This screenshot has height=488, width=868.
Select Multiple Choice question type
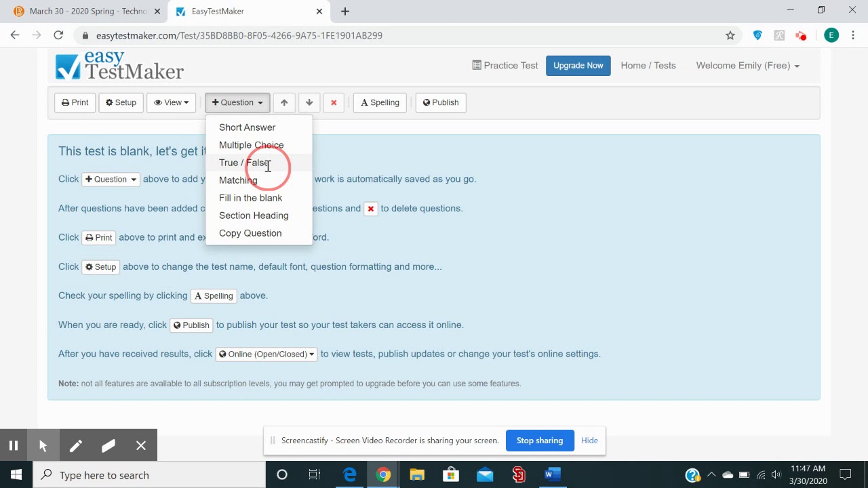point(258,145)
